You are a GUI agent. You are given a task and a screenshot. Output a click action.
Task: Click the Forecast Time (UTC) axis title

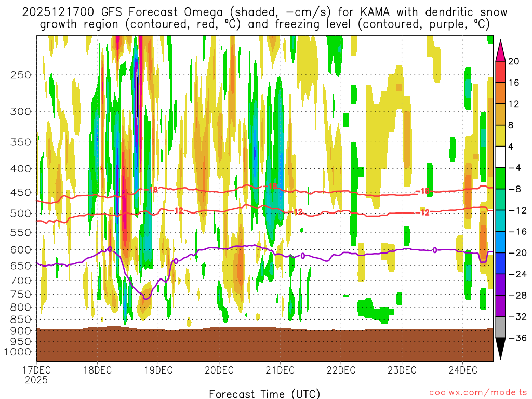[x=264, y=394]
